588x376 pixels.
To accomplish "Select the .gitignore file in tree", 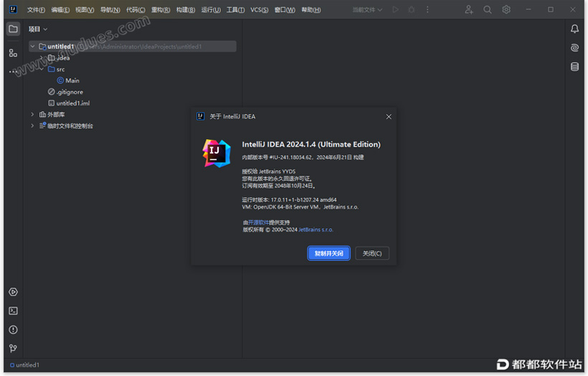I will click(66, 92).
